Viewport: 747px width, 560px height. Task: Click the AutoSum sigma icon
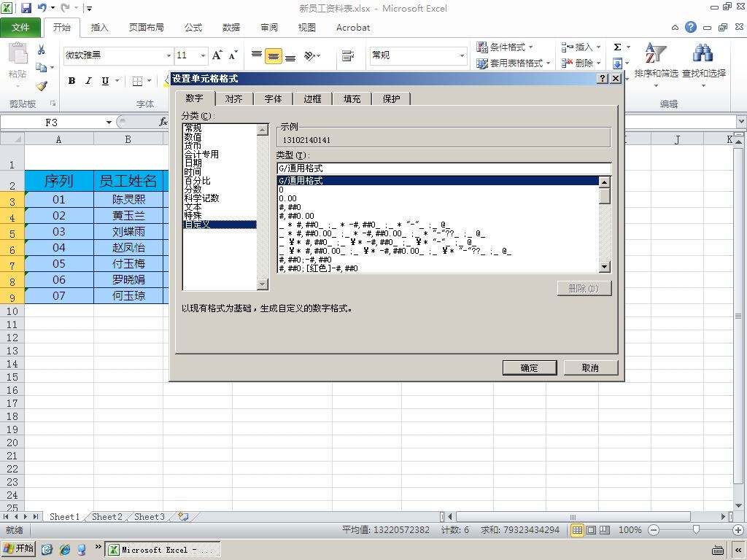(x=617, y=47)
